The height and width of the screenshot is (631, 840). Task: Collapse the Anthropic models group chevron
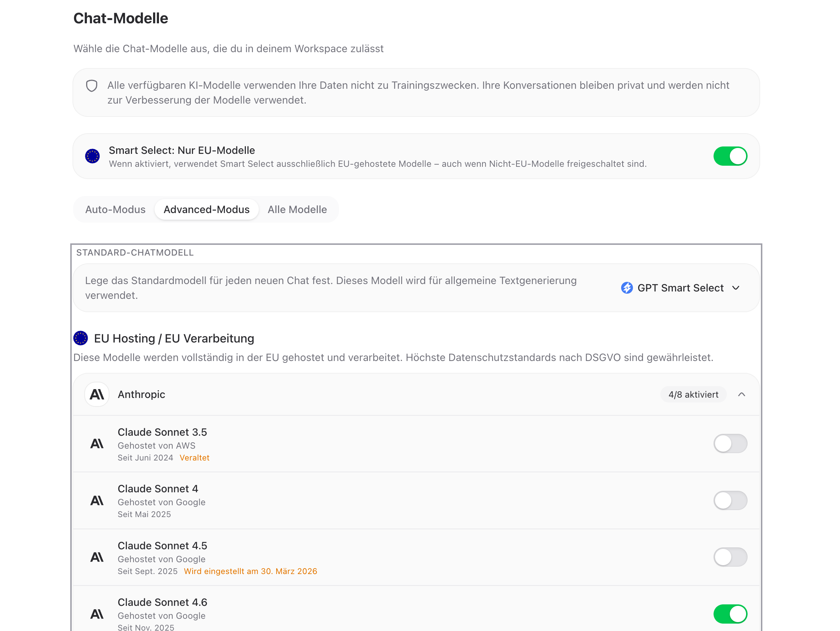[x=741, y=394]
